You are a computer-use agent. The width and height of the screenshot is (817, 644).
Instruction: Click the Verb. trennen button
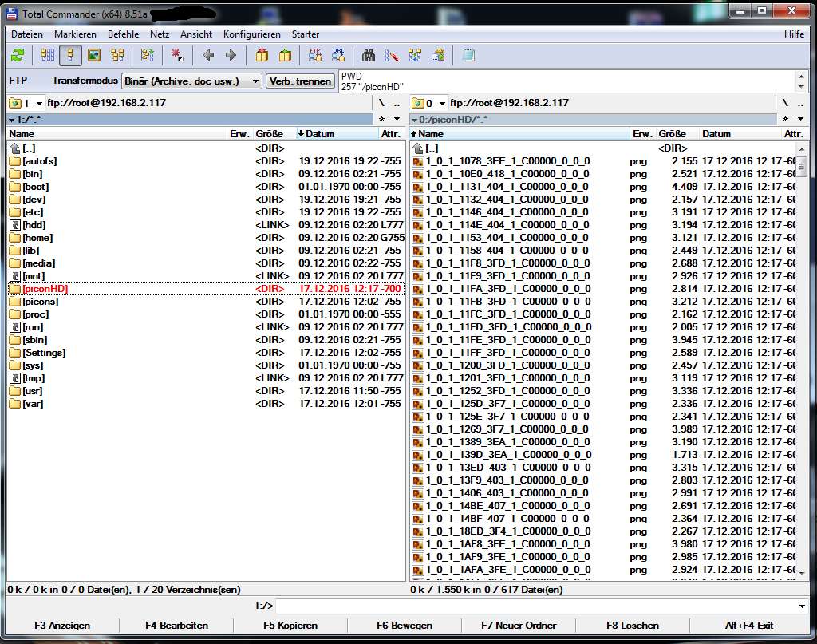click(300, 81)
